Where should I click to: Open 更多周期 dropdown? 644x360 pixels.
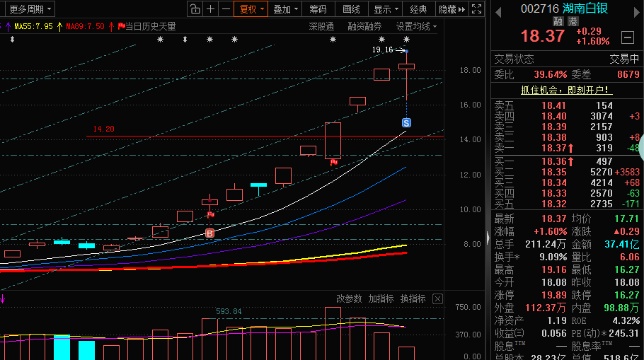pos(30,9)
